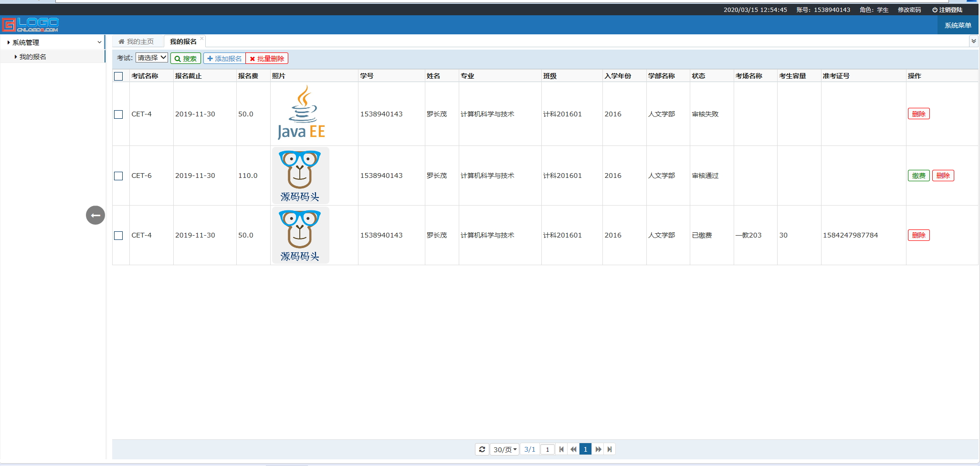This screenshot has height=466, width=980.
Task: Select 我的报名 in the left sidebar menu
Action: click(x=32, y=56)
